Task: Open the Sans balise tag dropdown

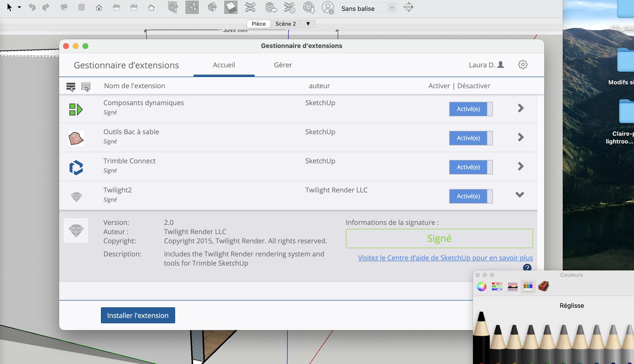Action: tap(392, 8)
